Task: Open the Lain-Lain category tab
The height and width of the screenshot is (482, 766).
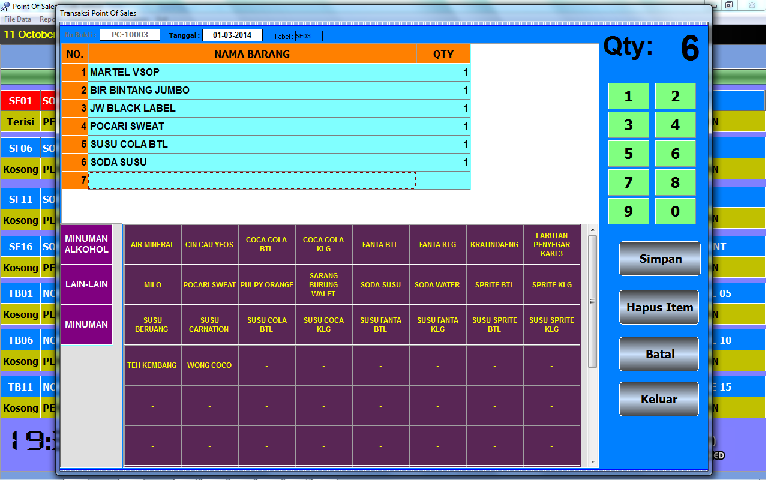Action: pos(88,284)
